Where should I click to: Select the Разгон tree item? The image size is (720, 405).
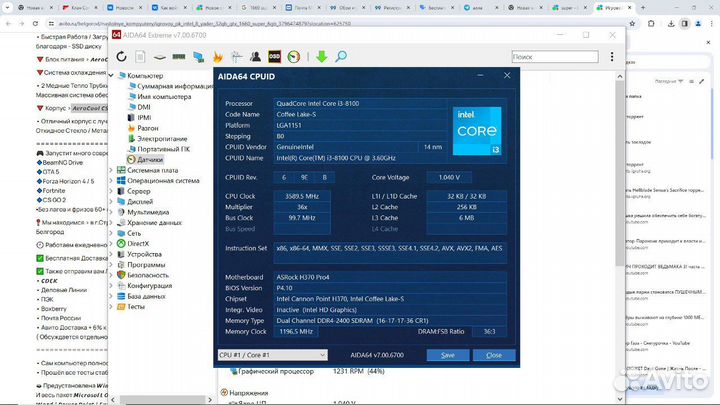point(148,128)
